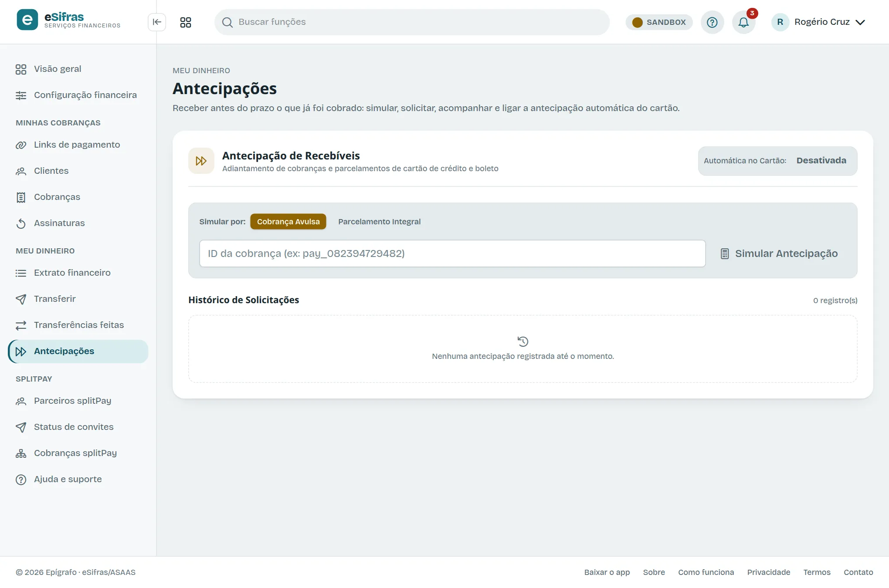Click the eSifras logo icon
The width and height of the screenshot is (889, 588).
pos(27,20)
